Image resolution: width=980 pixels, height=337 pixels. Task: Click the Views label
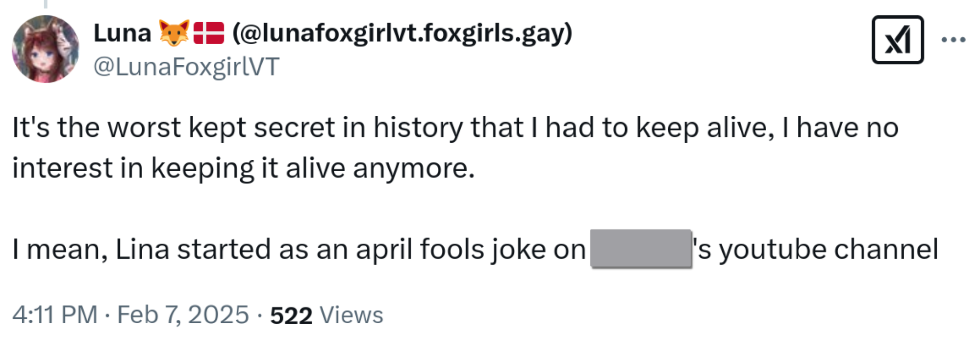(x=351, y=315)
